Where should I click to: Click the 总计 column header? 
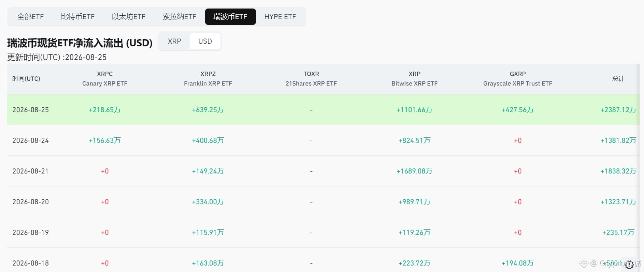coord(618,79)
